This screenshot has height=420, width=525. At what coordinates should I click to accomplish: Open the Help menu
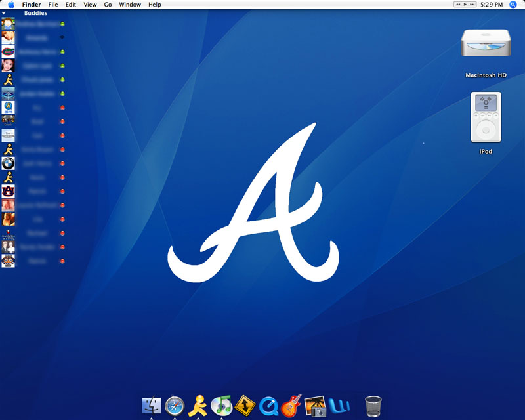click(155, 5)
